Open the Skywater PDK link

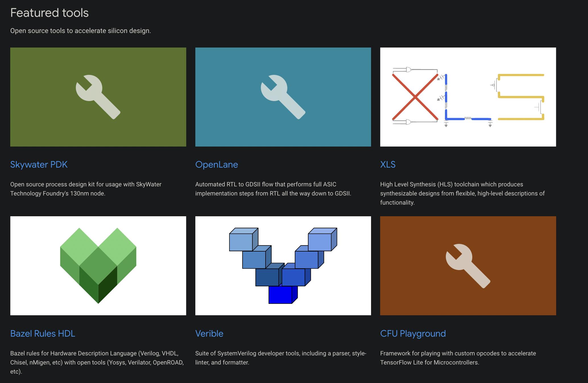39,164
